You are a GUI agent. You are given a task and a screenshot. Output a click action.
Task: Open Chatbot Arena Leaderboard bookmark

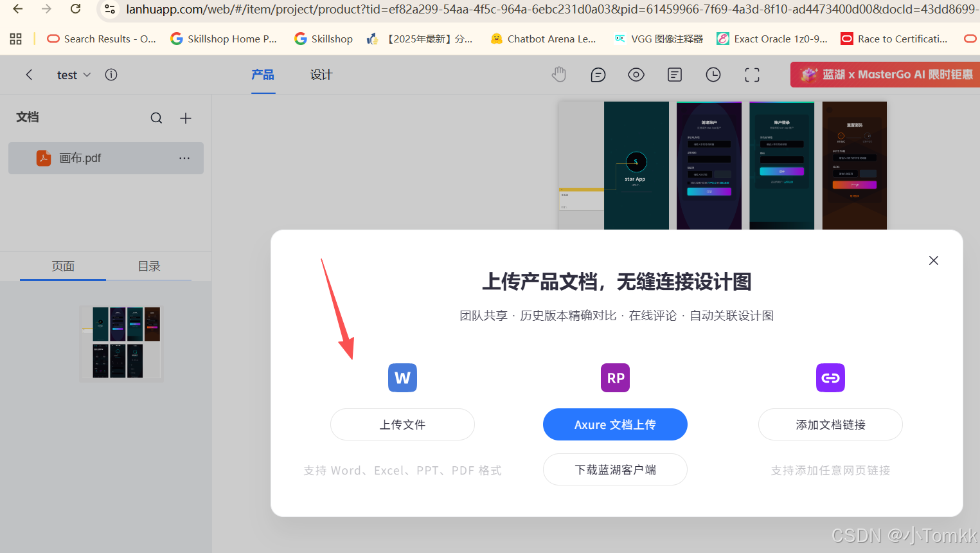[543, 39]
